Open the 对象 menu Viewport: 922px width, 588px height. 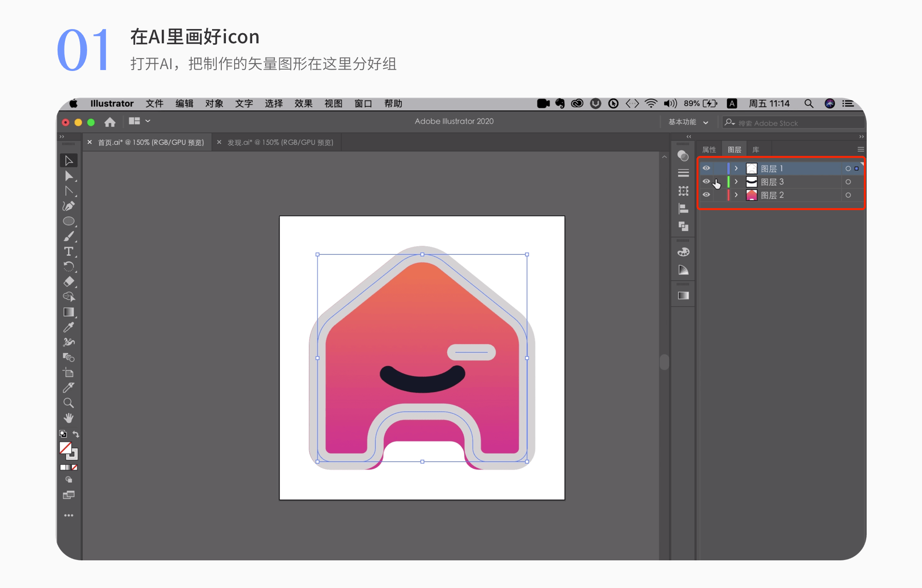click(214, 104)
